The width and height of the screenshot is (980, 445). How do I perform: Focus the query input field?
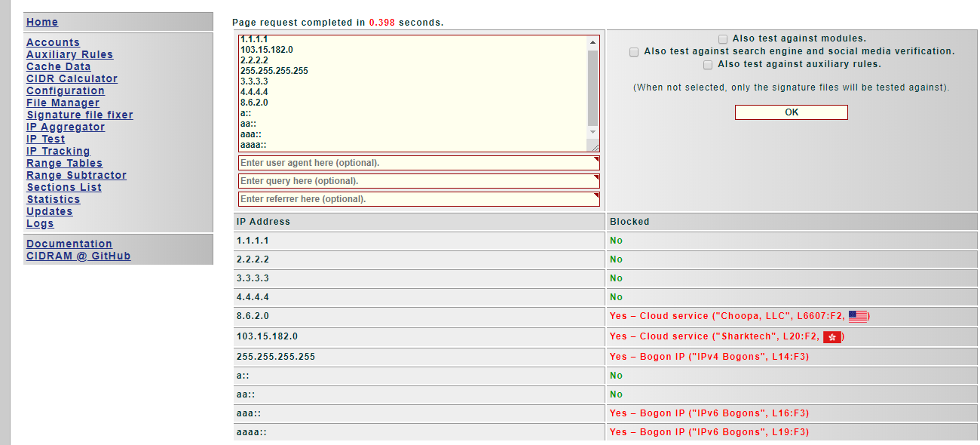(419, 181)
